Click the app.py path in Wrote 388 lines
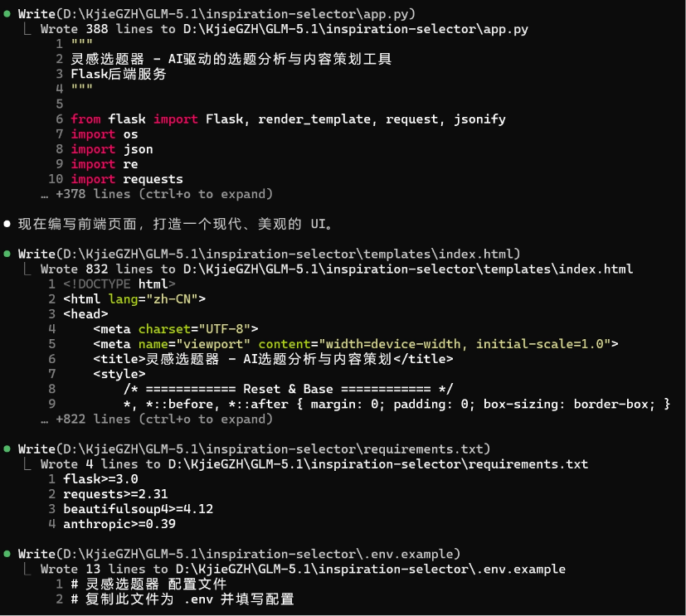Image resolution: width=686 pixels, height=616 pixels. [x=356, y=29]
